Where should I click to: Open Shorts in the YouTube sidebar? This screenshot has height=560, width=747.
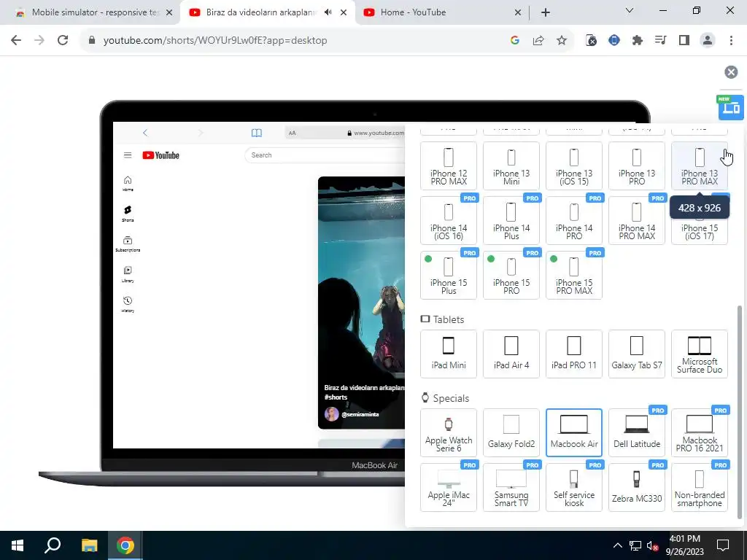[128, 214]
